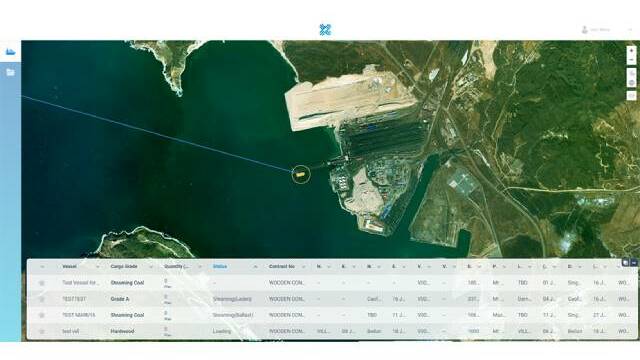
Task: Open the vessels ship icon in sidebar
Action: 10,52
